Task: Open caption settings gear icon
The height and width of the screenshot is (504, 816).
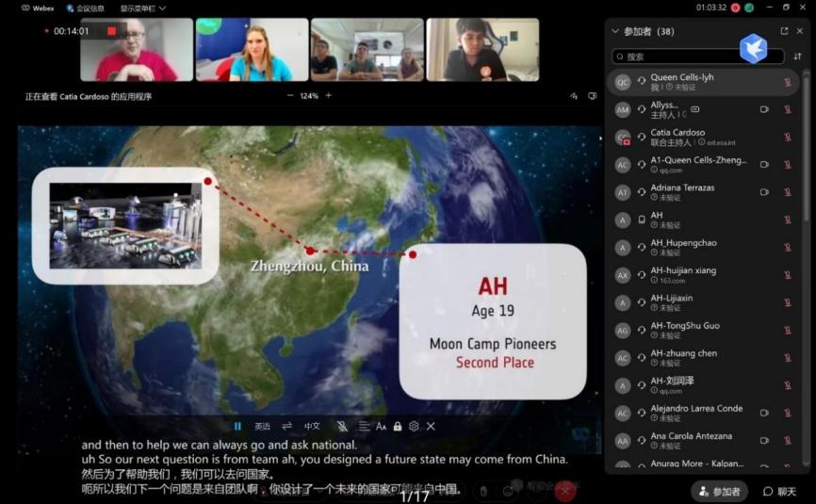Action: tap(414, 427)
